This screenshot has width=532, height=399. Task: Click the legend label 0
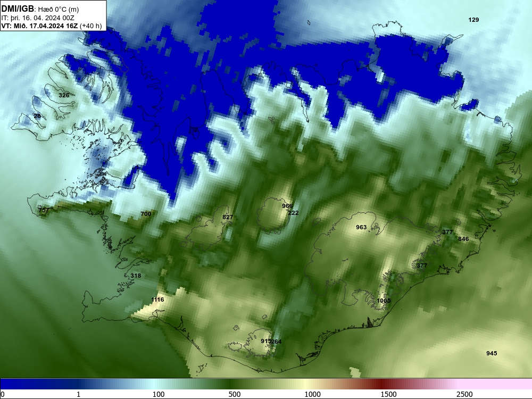[x=3, y=394]
